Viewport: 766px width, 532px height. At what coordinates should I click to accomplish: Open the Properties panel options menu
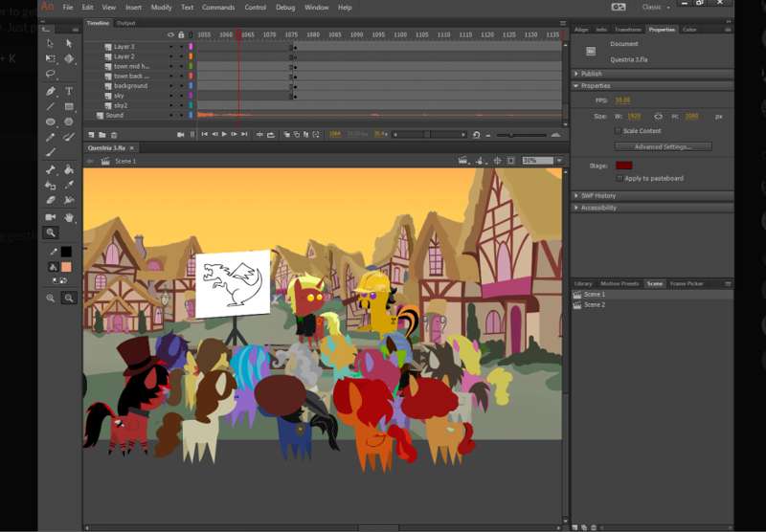[728, 30]
